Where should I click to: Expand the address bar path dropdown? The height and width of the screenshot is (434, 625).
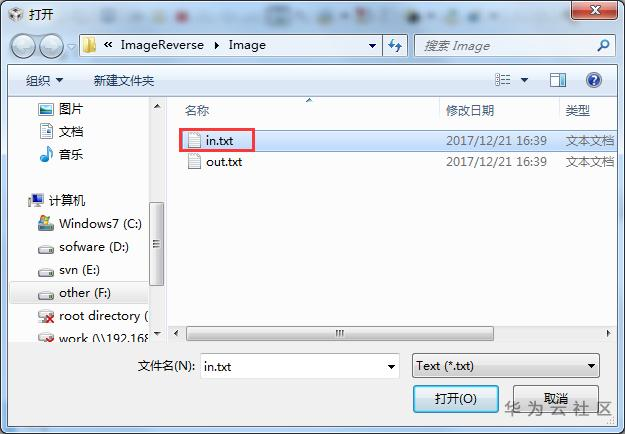tap(372, 45)
